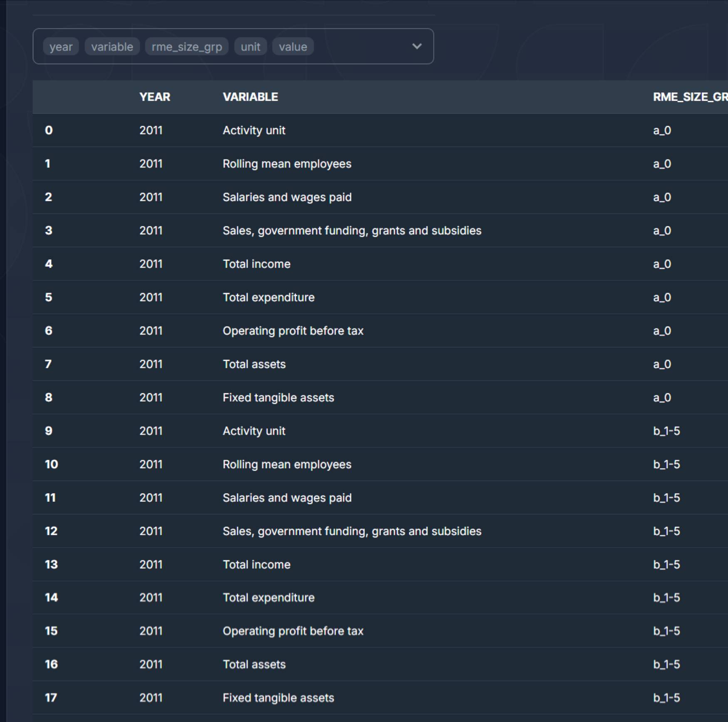Select 'Salaries and wages paid' in row 2

click(x=287, y=197)
